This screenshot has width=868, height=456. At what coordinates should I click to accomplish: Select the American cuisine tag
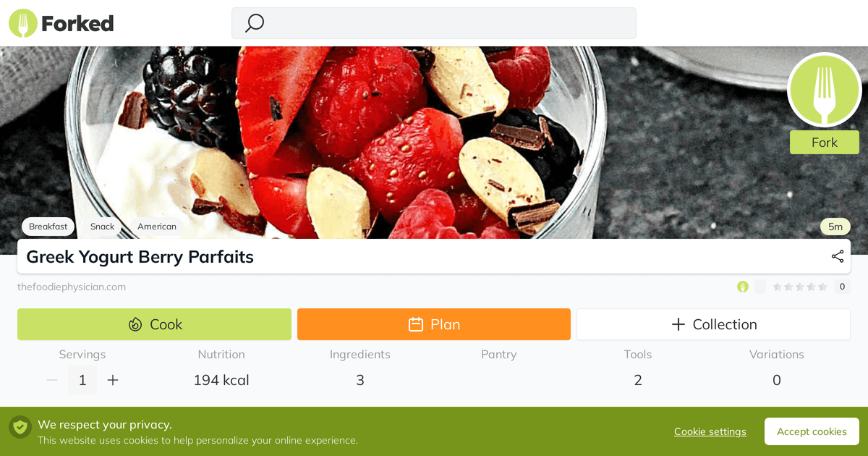pos(157,227)
